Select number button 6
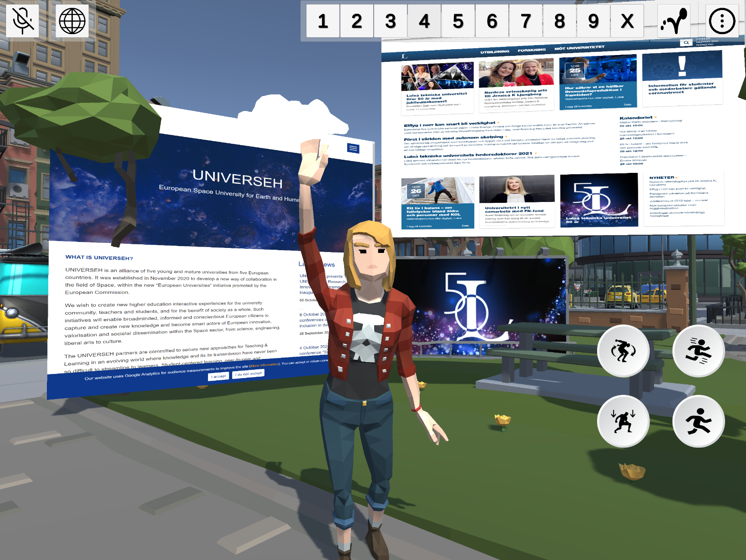The height and width of the screenshot is (560, 746). click(x=492, y=21)
